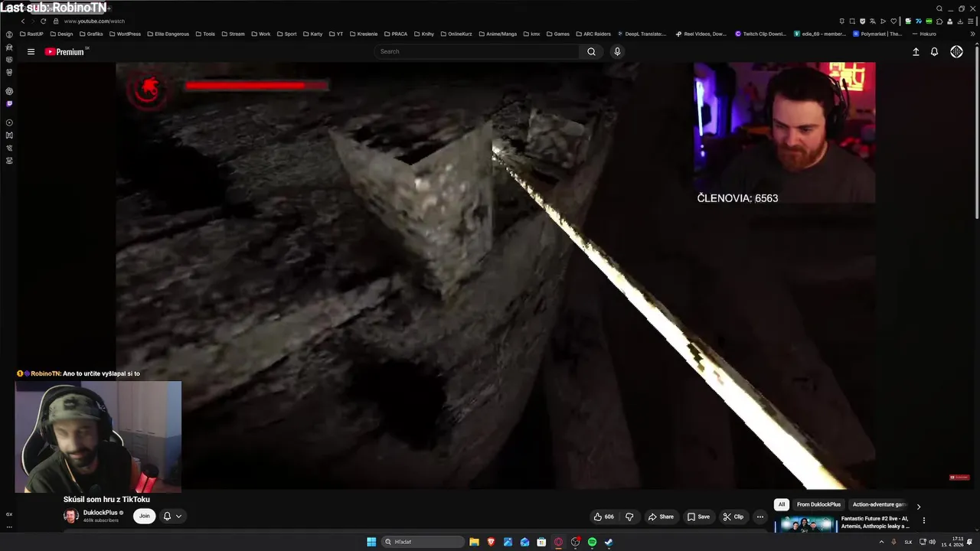Click the Fantastic Future #2 live title
980x551 pixels.
click(875, 523)
